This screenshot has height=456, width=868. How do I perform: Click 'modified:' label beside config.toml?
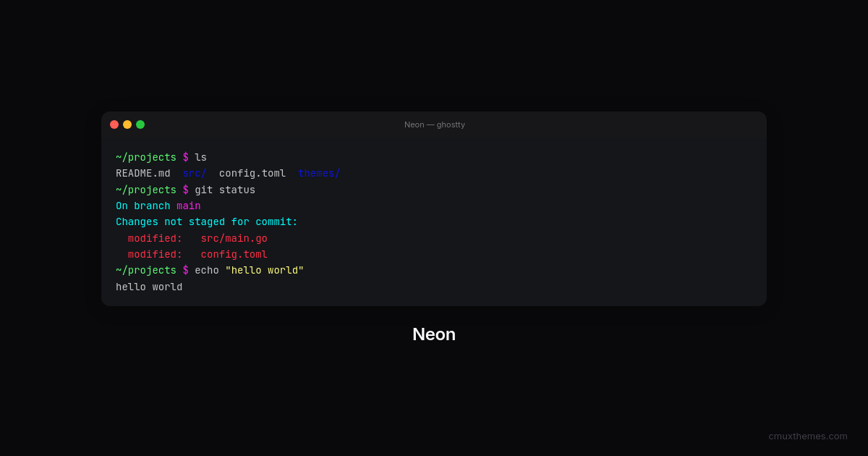click(x=156, y=255)
